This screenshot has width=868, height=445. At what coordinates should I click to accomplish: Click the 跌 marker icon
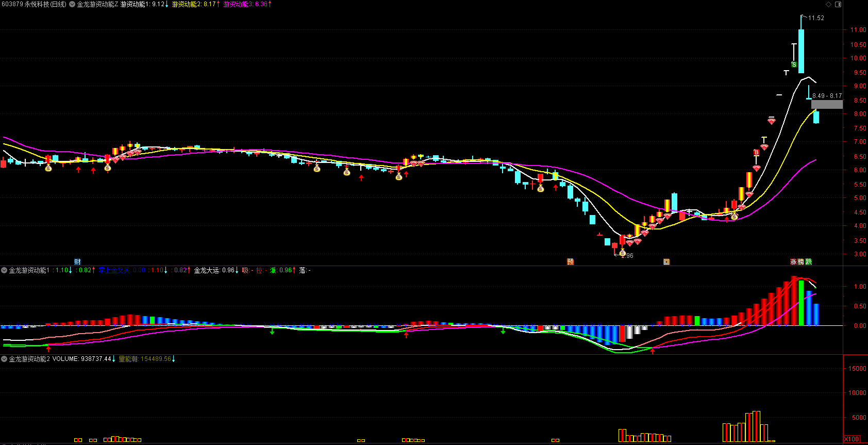(809, 262)
